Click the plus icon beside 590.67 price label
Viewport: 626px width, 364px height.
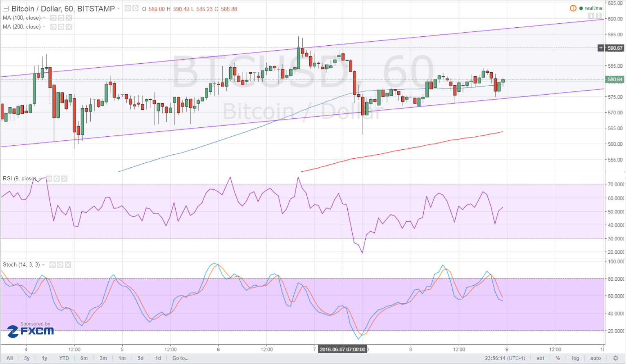601,48
